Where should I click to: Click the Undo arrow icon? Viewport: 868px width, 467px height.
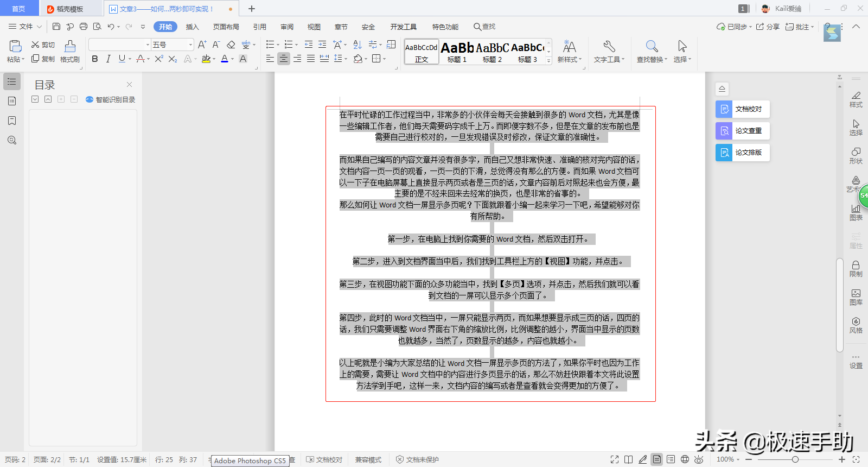pyautogui.click(x=111, y=27)
